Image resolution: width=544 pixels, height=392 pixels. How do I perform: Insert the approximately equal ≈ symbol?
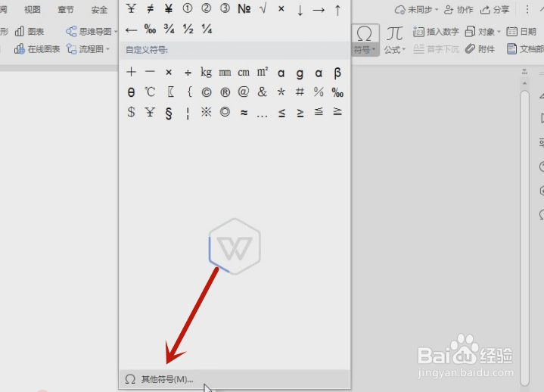tap(244, 113)
